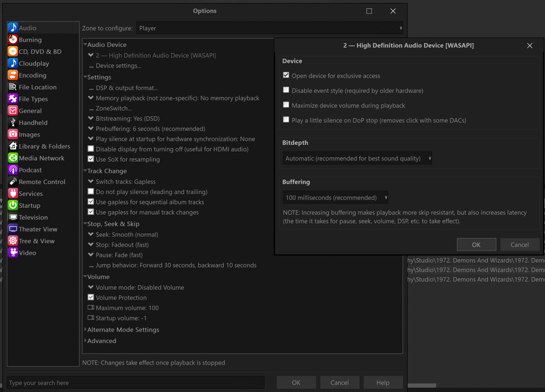This screenshot has height=392, width=545.
Task: Open the Bitdepth Automatic dropdown
Action: click(358, 158)
